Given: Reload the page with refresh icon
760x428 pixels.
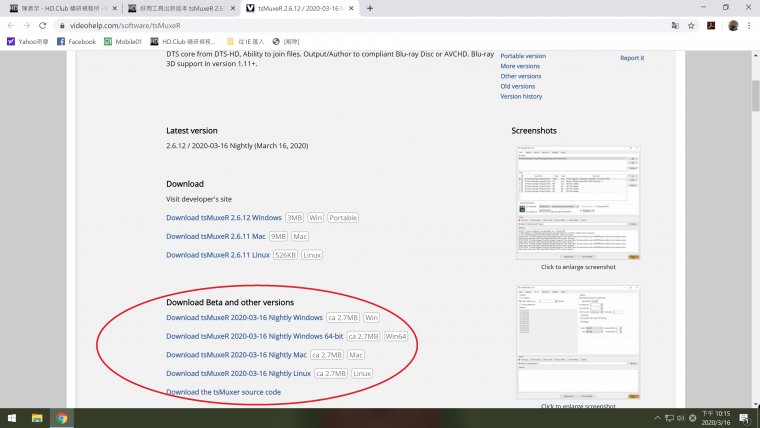Looking at the screenshot, I should point(46,25).
